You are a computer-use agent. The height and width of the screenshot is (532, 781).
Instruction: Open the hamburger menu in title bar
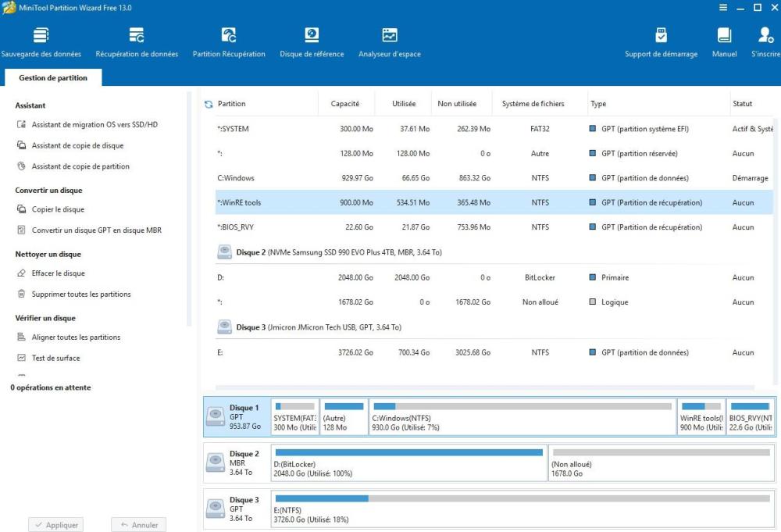coord(722,8)
